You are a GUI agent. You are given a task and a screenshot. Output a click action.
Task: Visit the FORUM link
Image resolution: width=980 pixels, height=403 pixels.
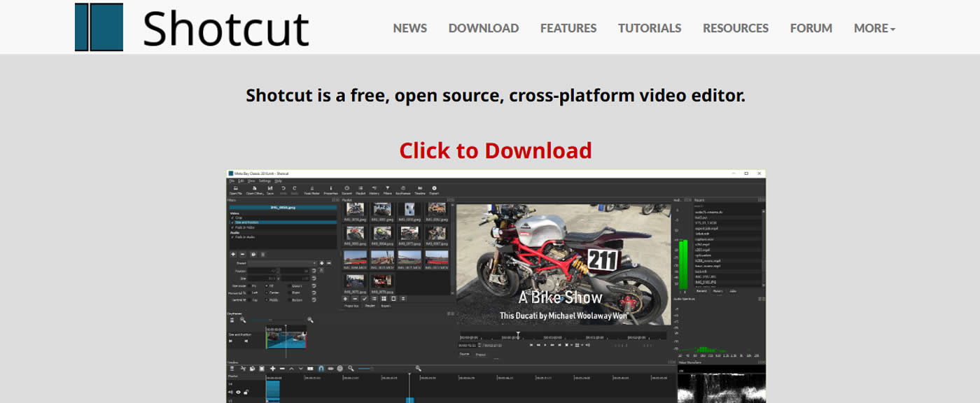click(811, 28)
